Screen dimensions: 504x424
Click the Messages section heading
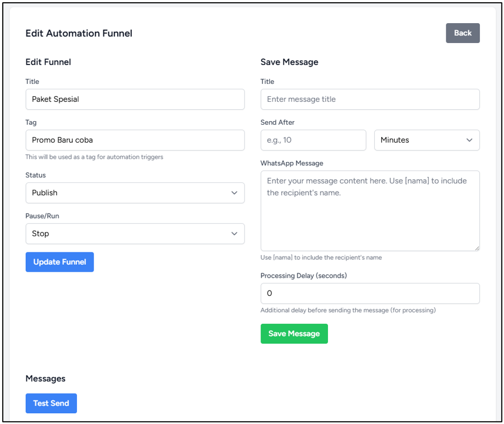tap(45, 378)
